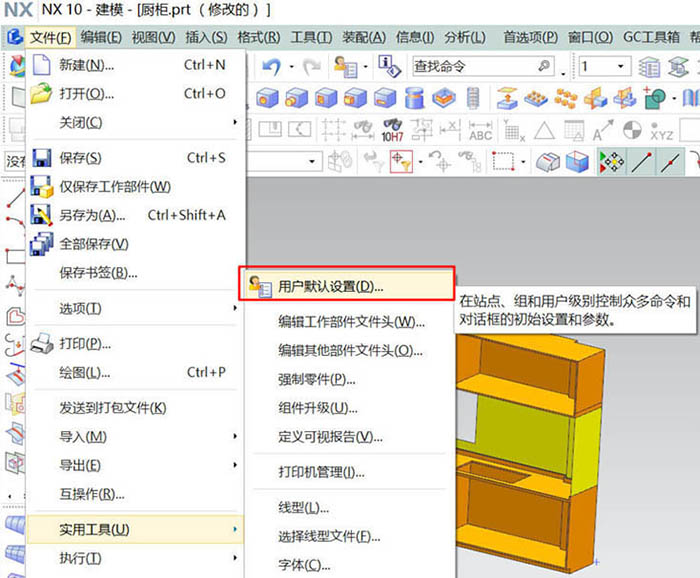
Task: Select Customer Defaults menu item
Action: click(347, 286)
